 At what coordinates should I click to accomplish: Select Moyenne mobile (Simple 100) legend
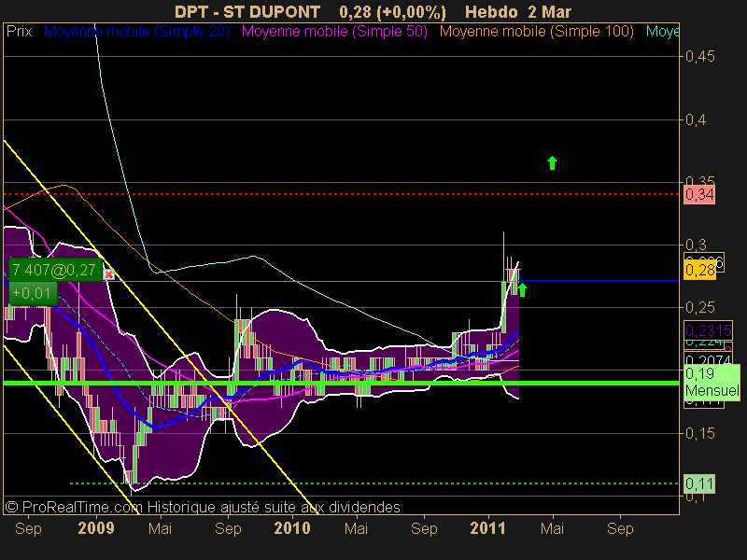[536, 32]
